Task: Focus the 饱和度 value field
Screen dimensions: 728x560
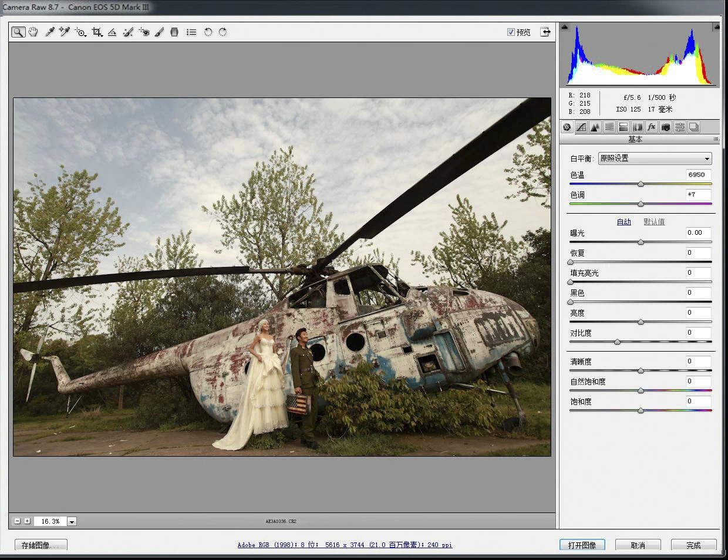Action: 698,401
